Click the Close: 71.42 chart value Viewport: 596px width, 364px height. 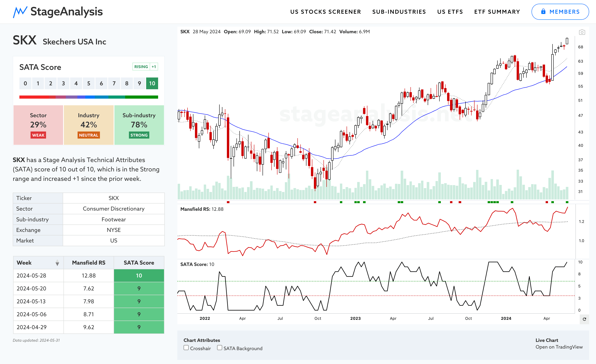click(x=322, y=32)
